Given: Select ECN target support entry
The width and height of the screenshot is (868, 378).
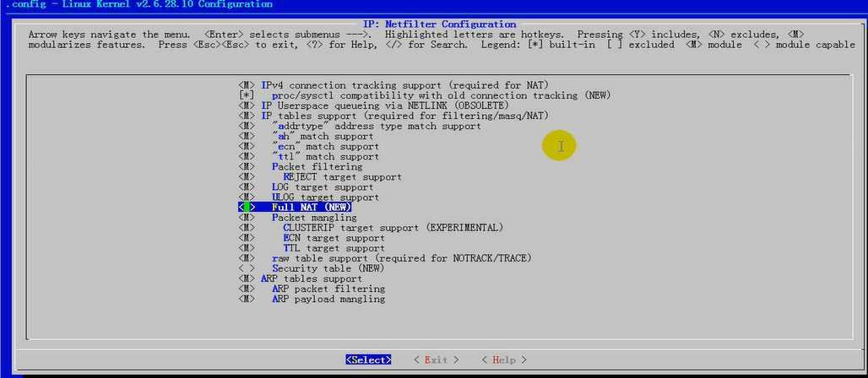Looking at the screenshot, I should pos(334,238).
